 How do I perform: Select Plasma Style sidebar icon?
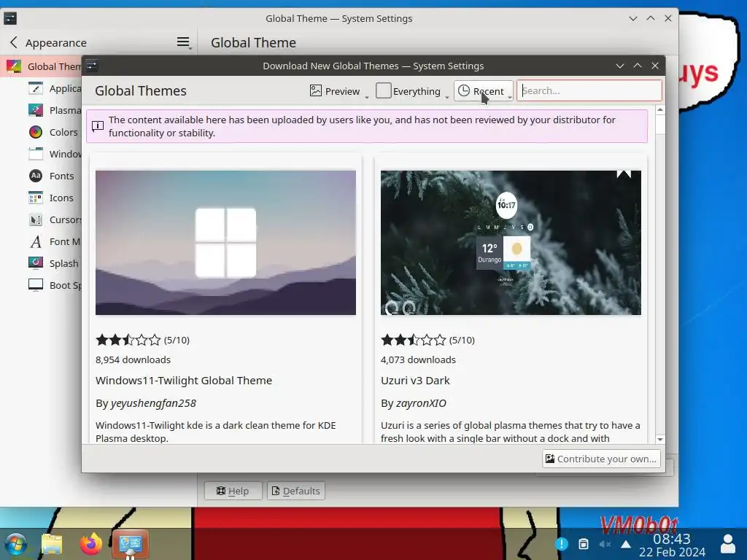(x=36, y=110)
